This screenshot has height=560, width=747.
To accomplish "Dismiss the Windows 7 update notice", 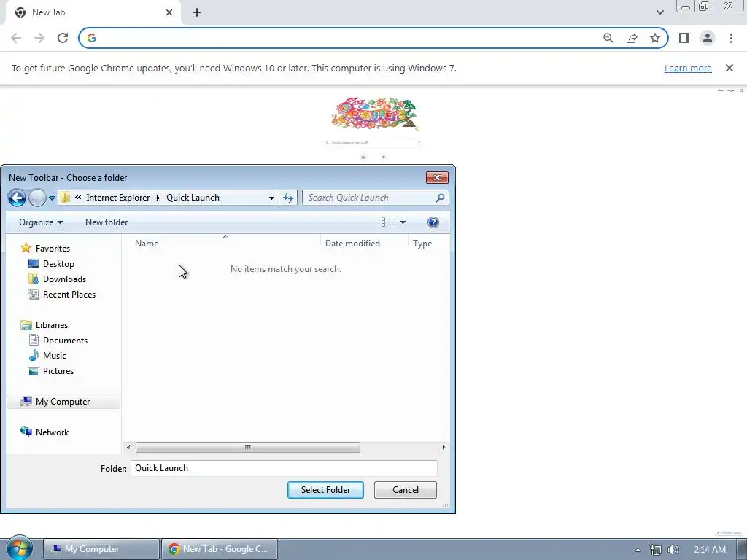I will (729, 68).
